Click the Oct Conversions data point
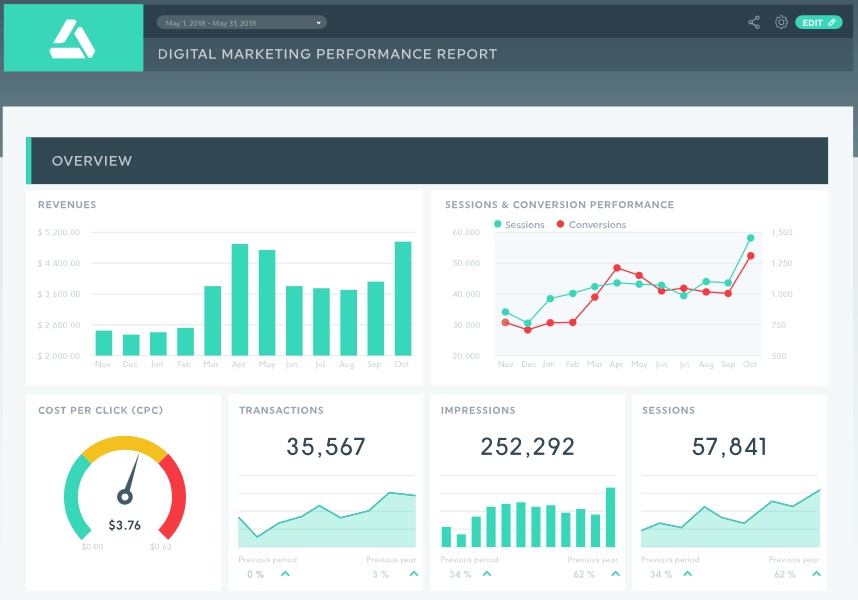 click(751, 256)
